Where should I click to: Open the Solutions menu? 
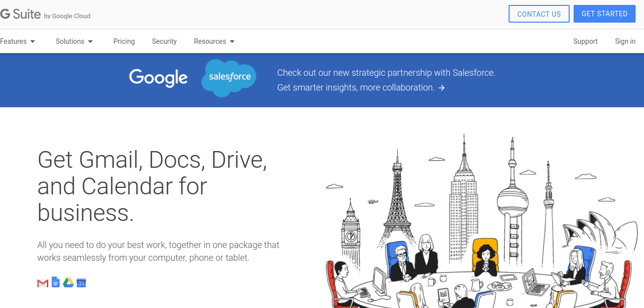(74, 41)
